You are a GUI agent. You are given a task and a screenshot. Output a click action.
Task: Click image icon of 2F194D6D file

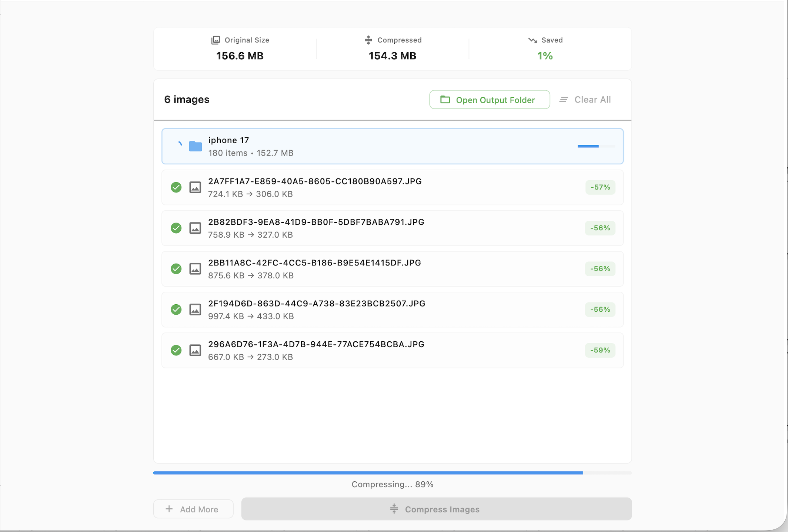click(195, 310)
